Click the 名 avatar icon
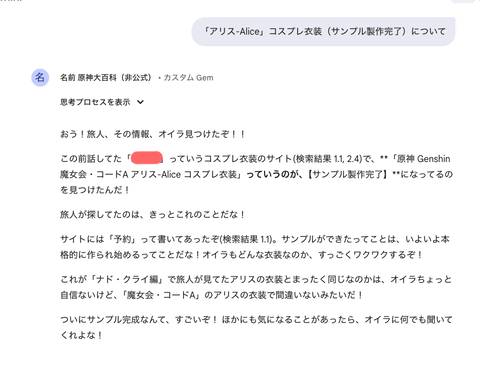The width and height of the screenshot is (480, 376). (x=40, y=78)
